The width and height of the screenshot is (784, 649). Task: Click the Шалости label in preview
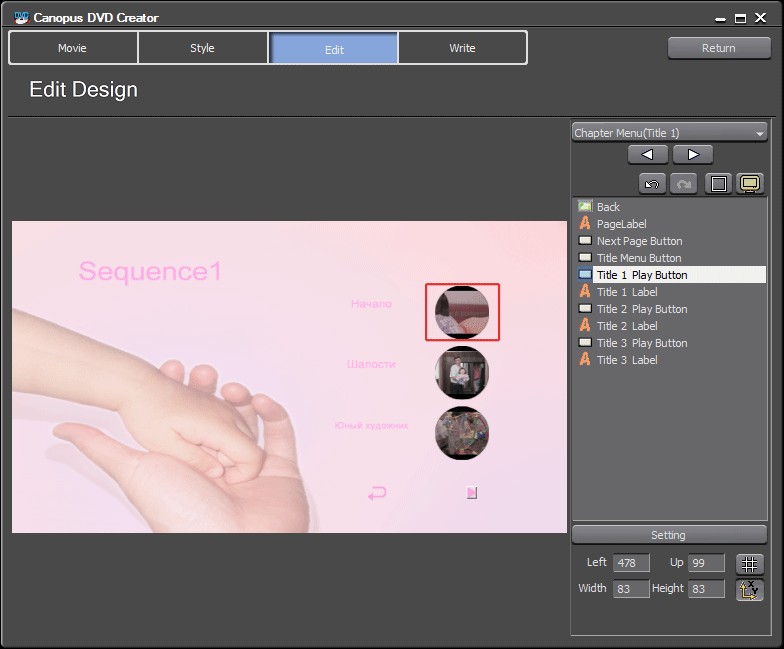pos(371,364)
